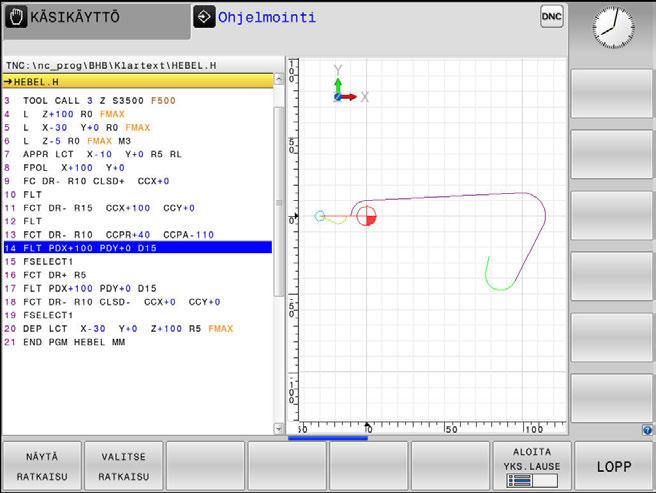This screenshot has height=493, width=656.
Task: Click the blue soft-key row indicator bar
Action: tap(328, 438)
